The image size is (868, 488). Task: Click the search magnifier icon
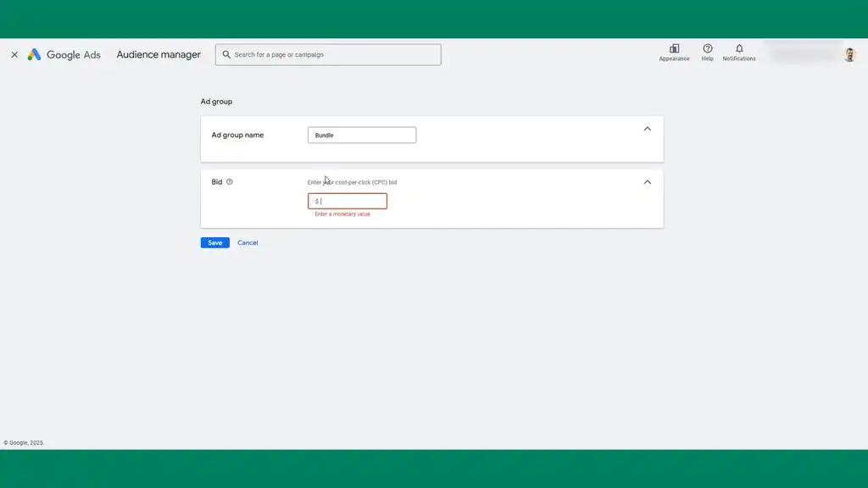pos(225,54)
